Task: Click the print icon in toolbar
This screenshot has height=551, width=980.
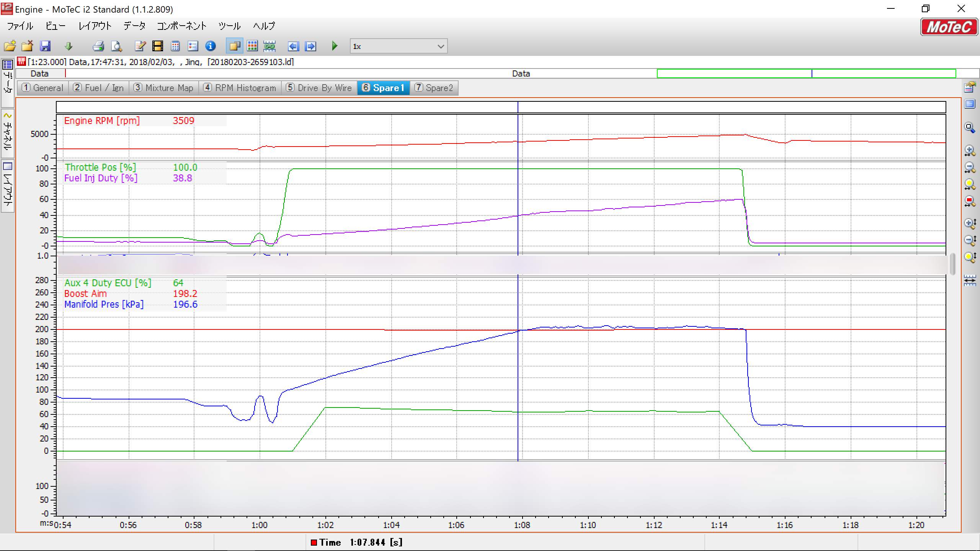Action: (98, 46)
